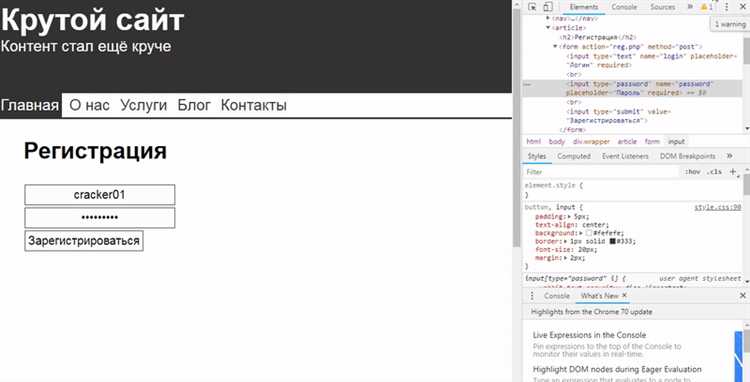This screenshot has height=382, width=750.
Task: Open Блог in the site menu
Action: click(194, 105)
